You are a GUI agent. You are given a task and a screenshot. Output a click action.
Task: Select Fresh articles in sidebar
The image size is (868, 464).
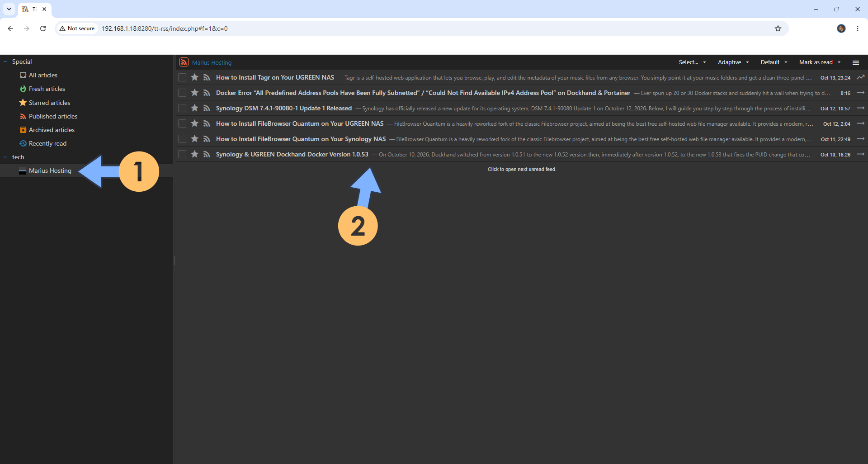tap(47, 89)
